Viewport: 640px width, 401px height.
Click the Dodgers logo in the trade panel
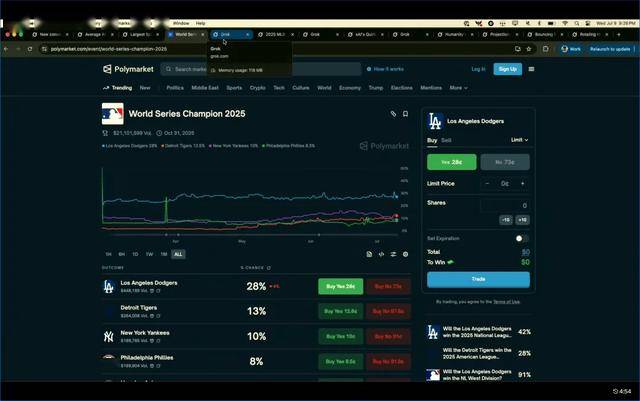(435, 121)
